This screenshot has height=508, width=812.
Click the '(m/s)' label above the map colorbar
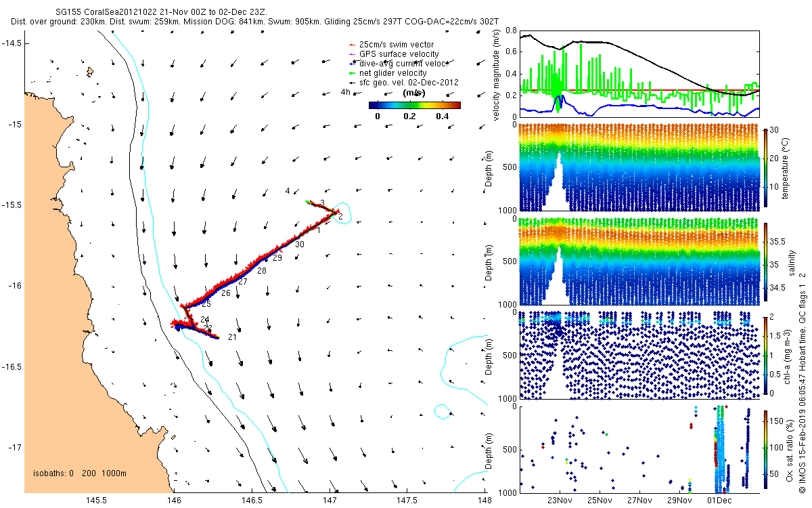click(413, 93)
